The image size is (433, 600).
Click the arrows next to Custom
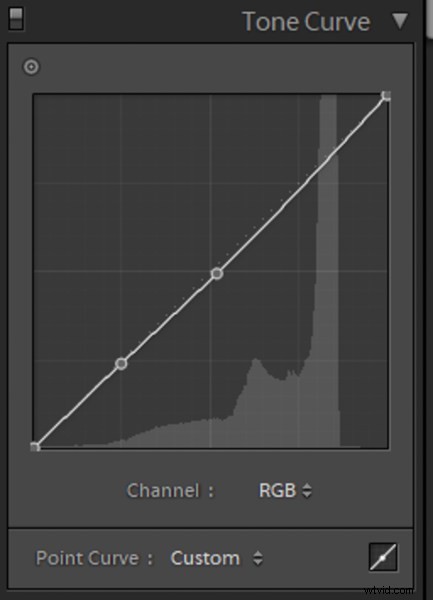[x=258, y=558]
